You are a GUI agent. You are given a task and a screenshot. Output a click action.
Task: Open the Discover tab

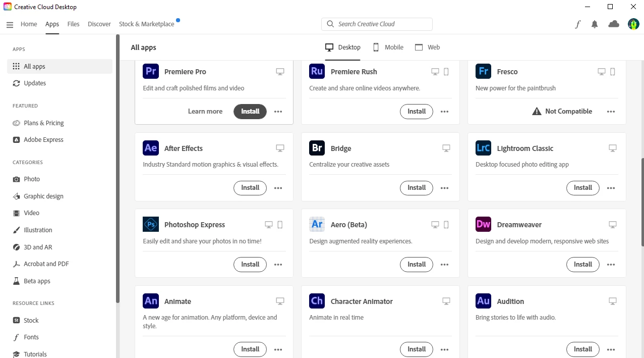(x=99, y=24)
